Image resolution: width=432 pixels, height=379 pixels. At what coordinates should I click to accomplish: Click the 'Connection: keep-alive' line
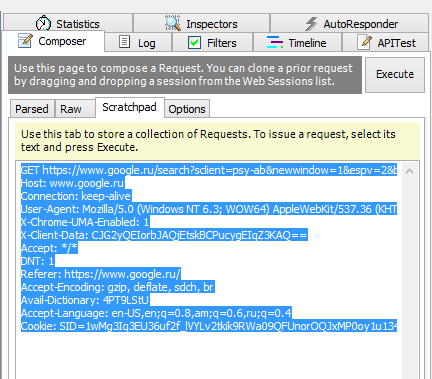pyautogui.click(x=76, y=196)
